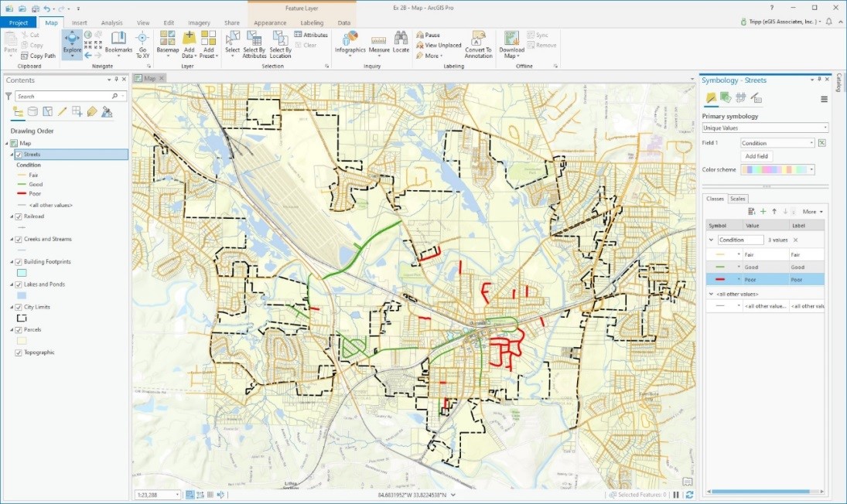
Task: Open expression builder next to Field 1
Action: point(821,143)
